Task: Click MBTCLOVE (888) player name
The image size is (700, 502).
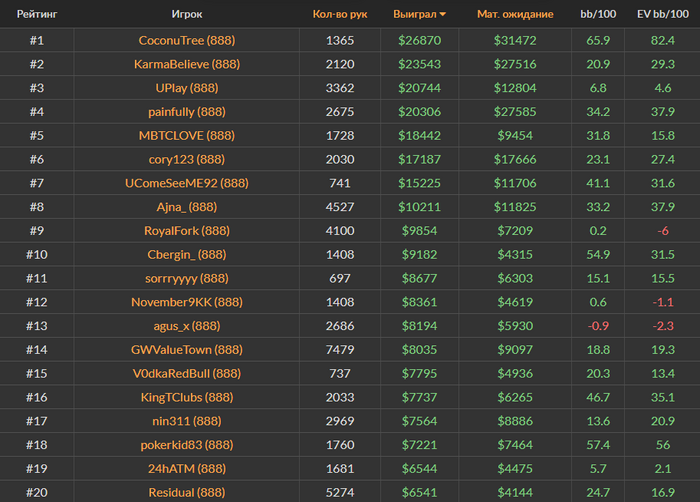Action: tap(187, 134)
